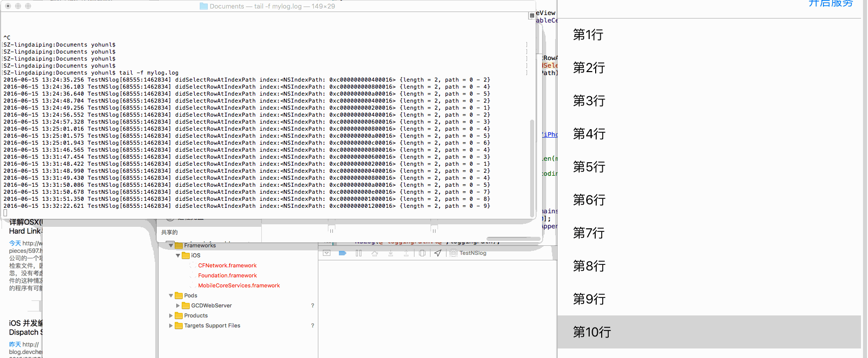Viewport: 868px width, 358px height.
Task: Tap 第9行 in the simulator list
Action: tap(709, 299)
